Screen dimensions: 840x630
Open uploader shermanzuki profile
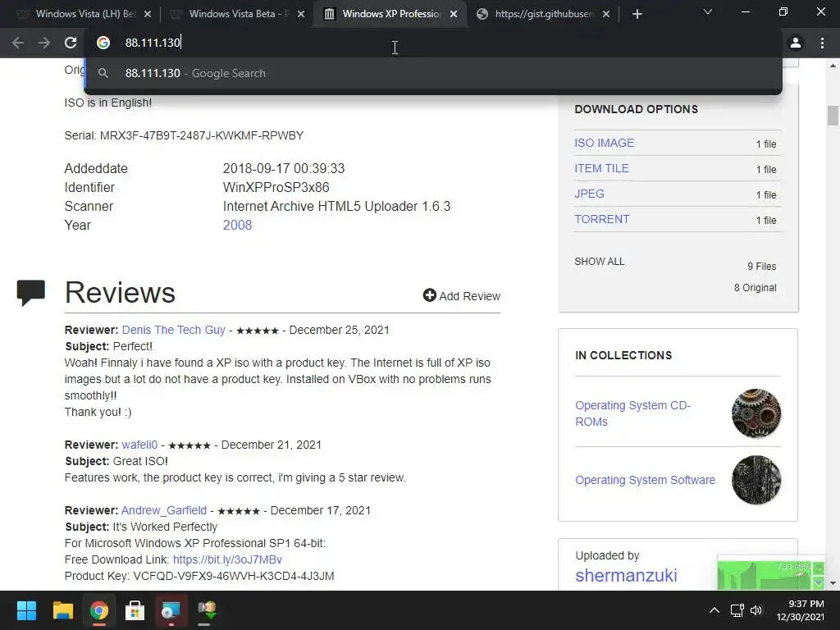tap(626, 575)
